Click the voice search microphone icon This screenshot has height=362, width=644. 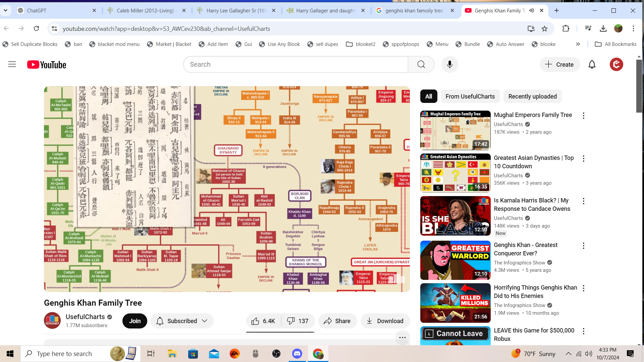pyautogui.click(x=450, y=64)
